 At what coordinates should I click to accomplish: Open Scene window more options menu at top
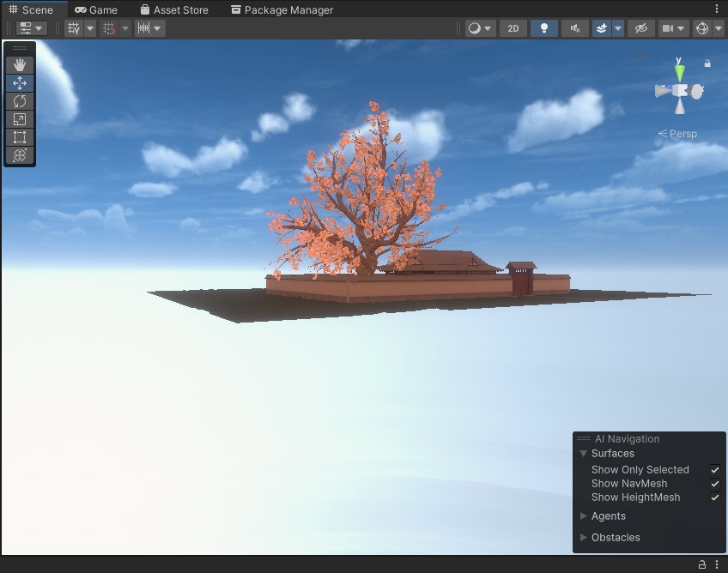(717, 9)
